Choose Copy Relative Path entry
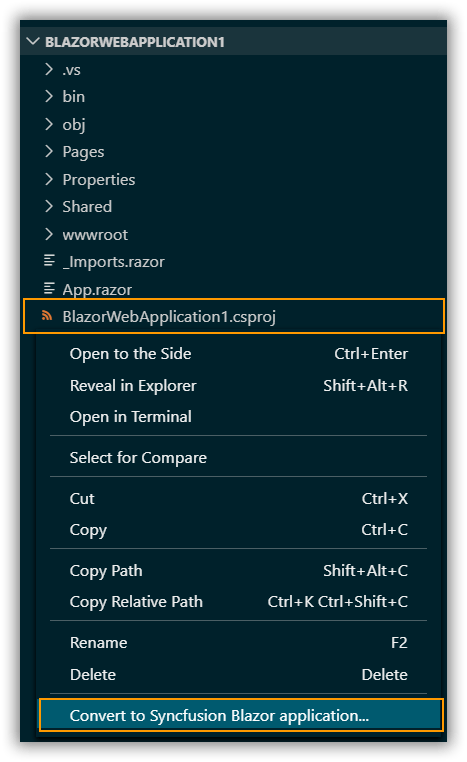Screen dimensions: 467x762 pos(239,602)
